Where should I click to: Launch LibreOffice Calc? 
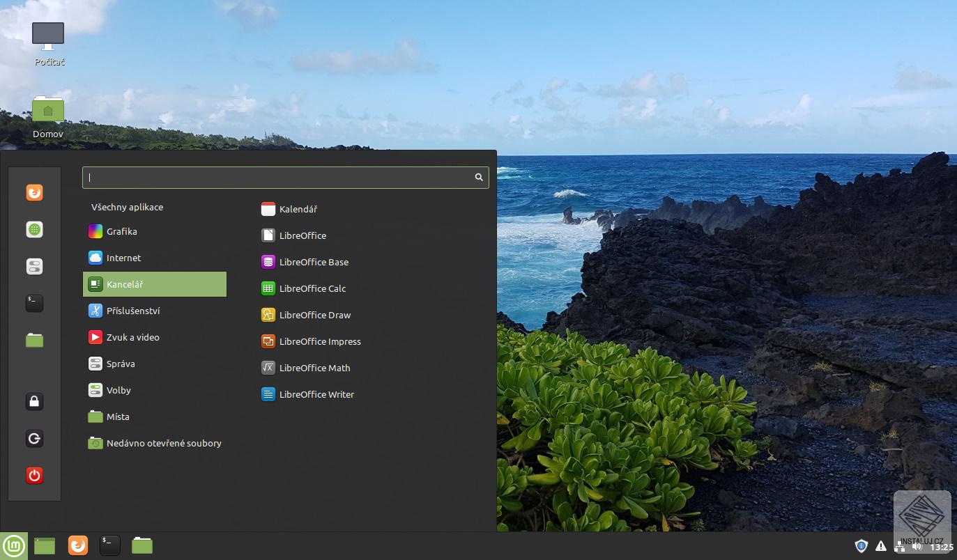(x=312, y=288)
